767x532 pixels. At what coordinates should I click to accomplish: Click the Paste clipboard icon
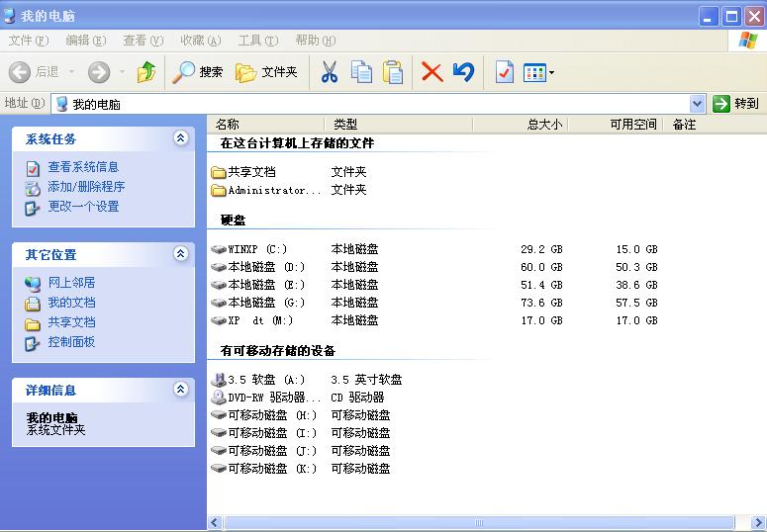point(393,72)
